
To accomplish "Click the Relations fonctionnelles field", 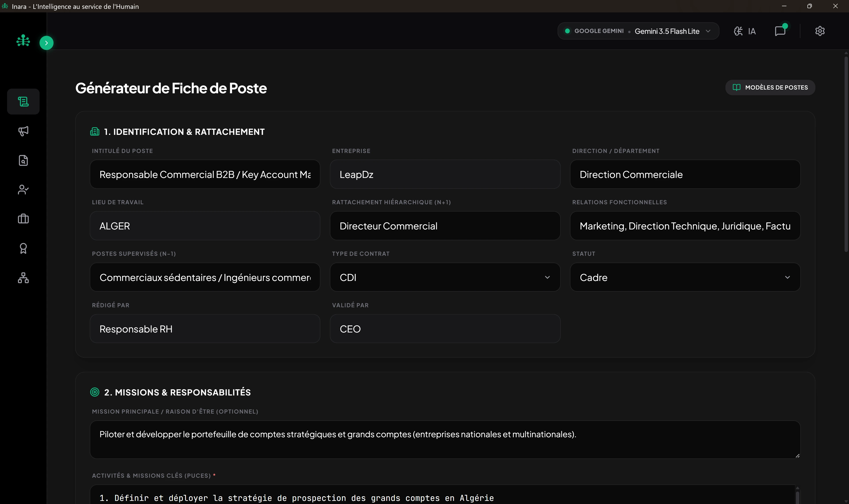I will 685,226.
